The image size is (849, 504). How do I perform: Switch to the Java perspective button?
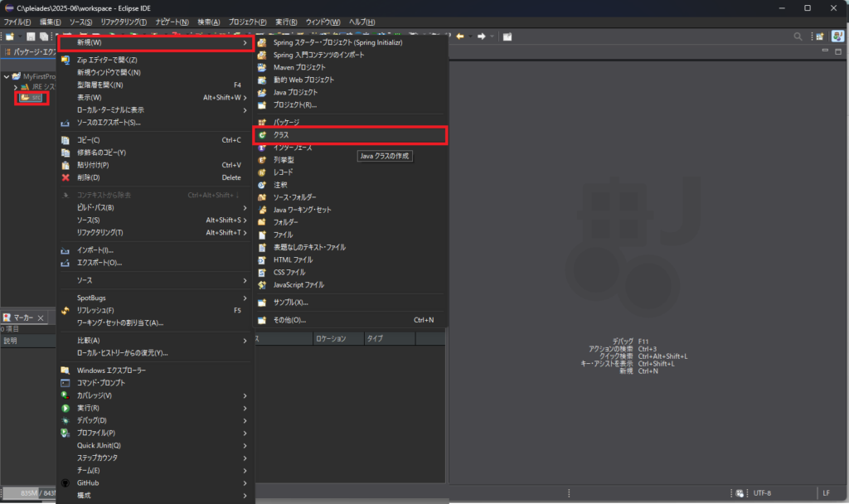[x=838, y=36]
